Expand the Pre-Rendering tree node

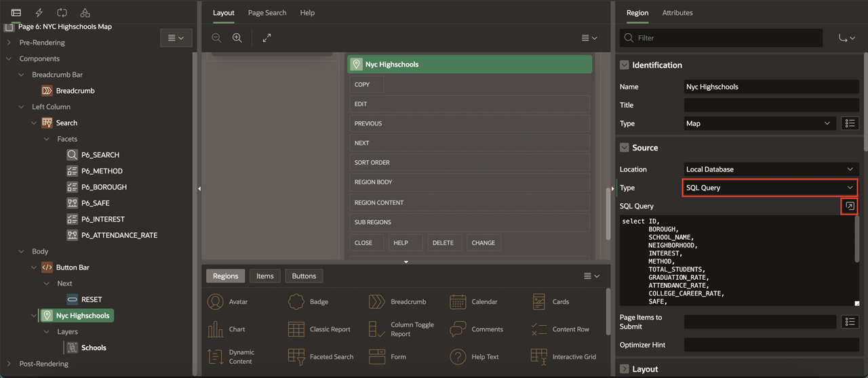tap(9, 43)
